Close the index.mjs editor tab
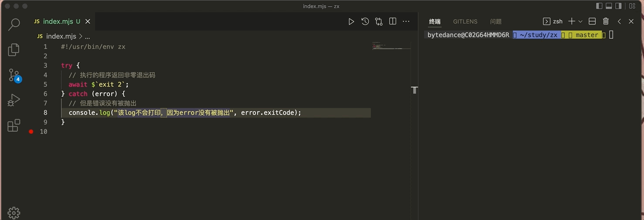 (88, 21)
